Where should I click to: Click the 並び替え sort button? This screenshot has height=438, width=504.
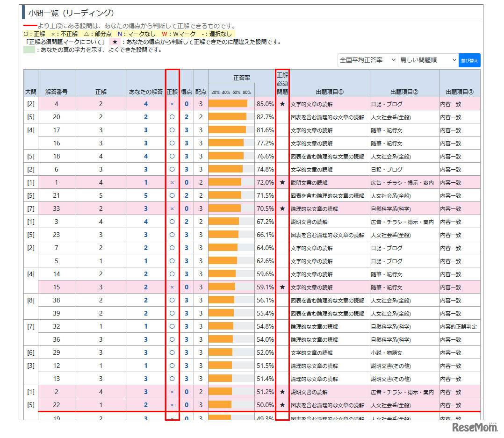tap(469, 60)
